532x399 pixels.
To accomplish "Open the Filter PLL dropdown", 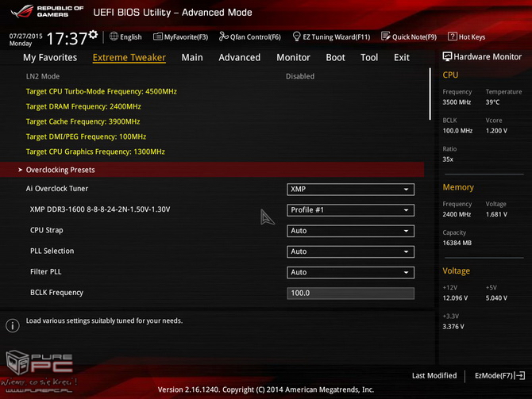I will (350, 272).
